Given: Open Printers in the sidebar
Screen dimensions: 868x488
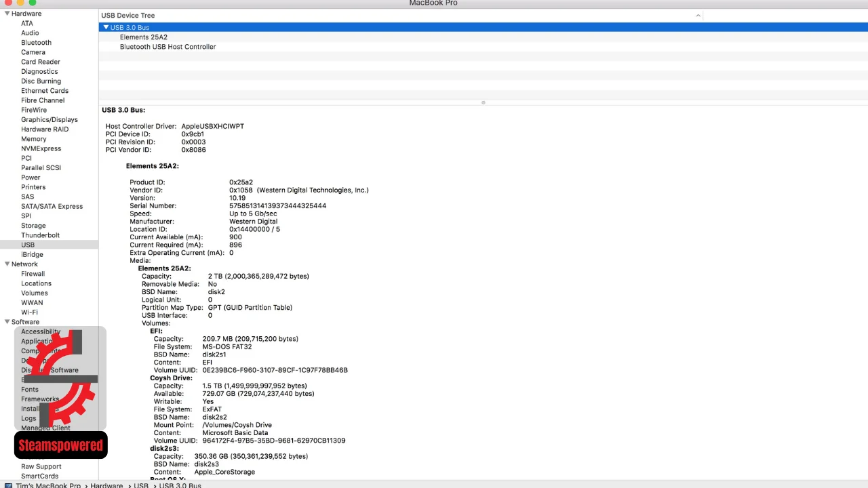Looking at the screenshot, I should pyautogui.click(x=33, y=187).
